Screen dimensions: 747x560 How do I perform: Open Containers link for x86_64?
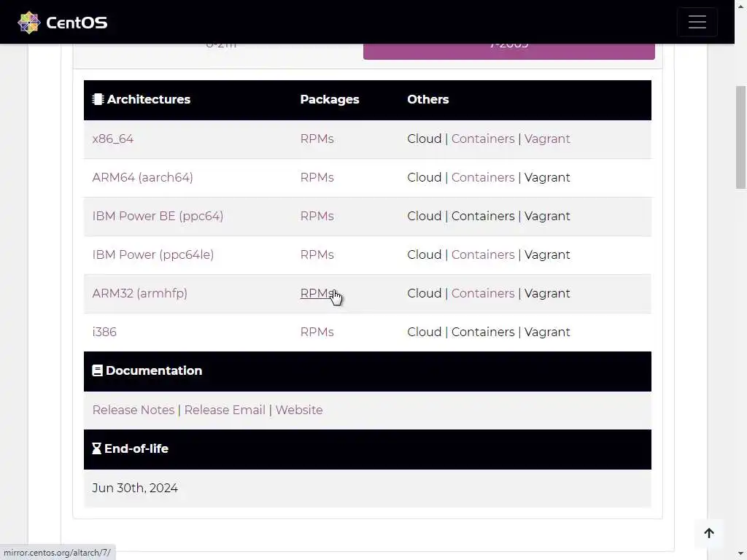click(482, 139)
